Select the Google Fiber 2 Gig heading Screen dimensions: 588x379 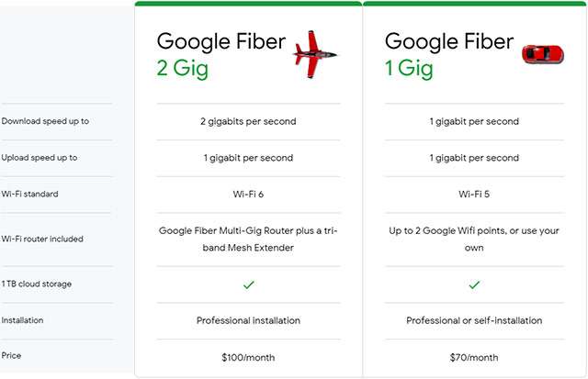coord(220,54)
